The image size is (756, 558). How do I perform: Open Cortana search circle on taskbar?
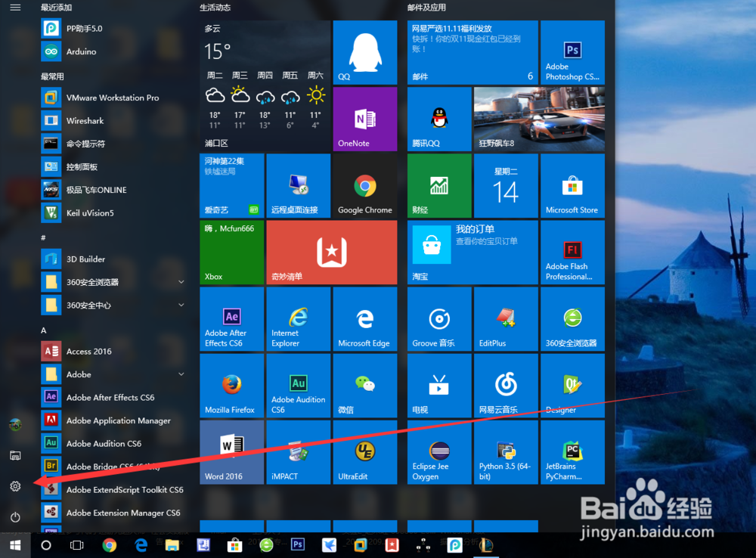46,545
